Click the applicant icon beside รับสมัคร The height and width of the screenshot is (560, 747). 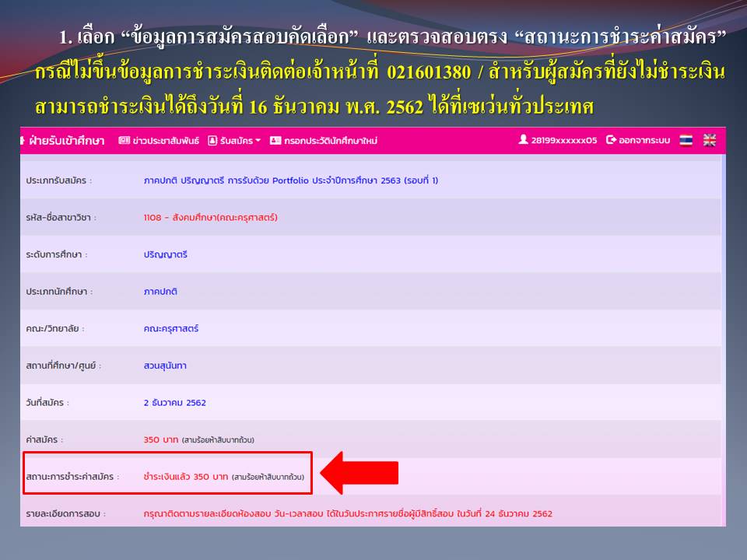212,141
